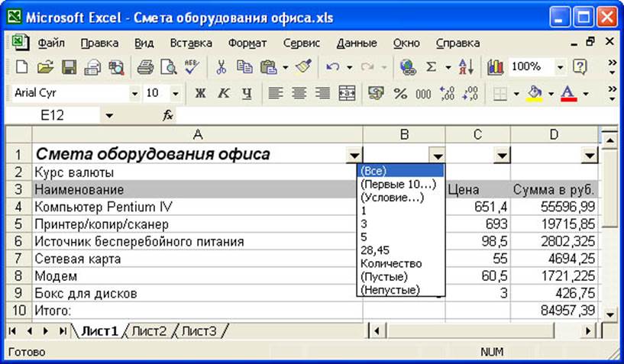Toggle underline (Ч) formatting
The image size is (624, 364).
tap(247, 94)
